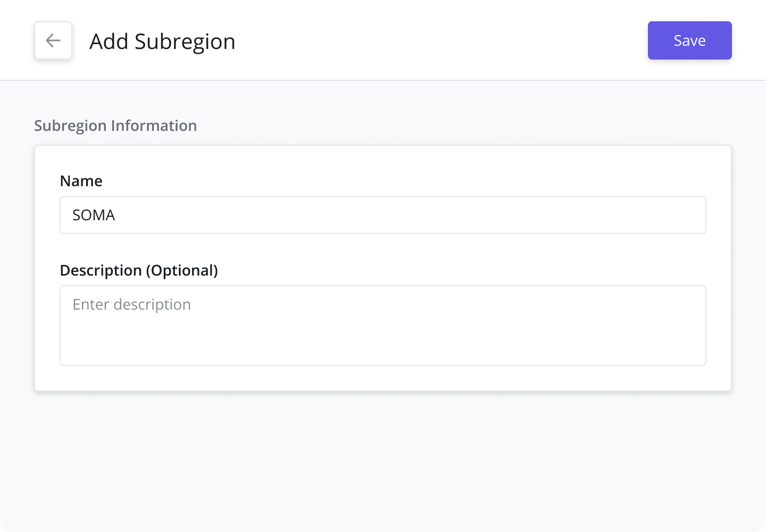Save the new subregion
This screenshot has height=532, width=766.
[689, 40]
